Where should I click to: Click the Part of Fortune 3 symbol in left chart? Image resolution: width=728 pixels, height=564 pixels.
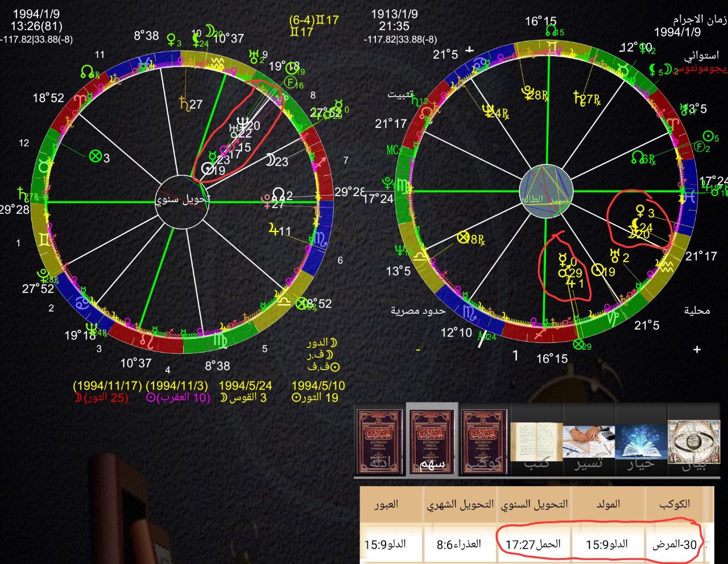(96, 156)
